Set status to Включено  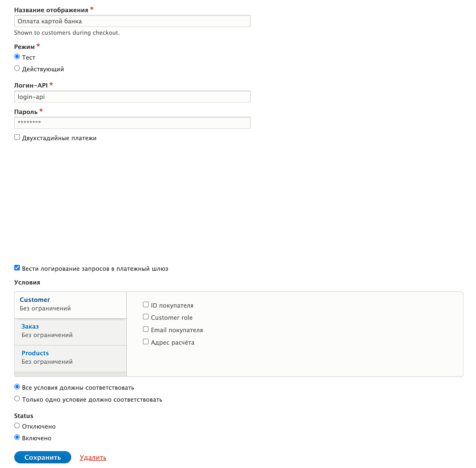pos(17,437)
